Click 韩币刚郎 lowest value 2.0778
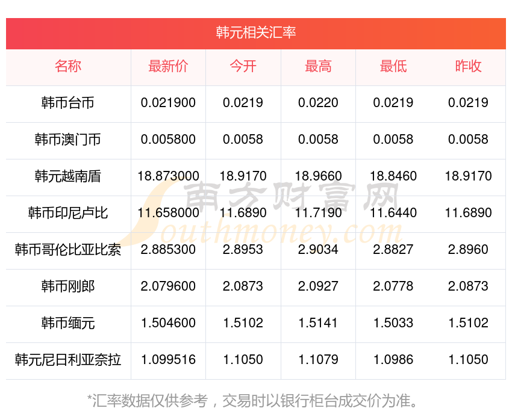 (393, 286)
